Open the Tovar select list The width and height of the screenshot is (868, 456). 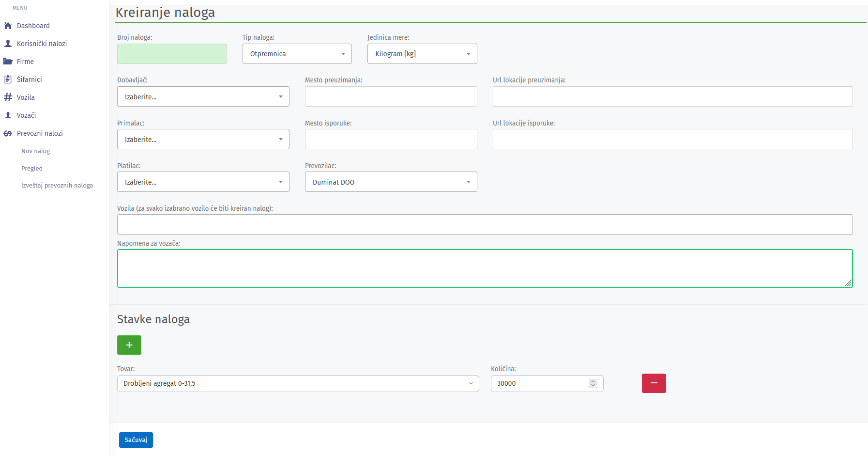click(x=298, y=383)
